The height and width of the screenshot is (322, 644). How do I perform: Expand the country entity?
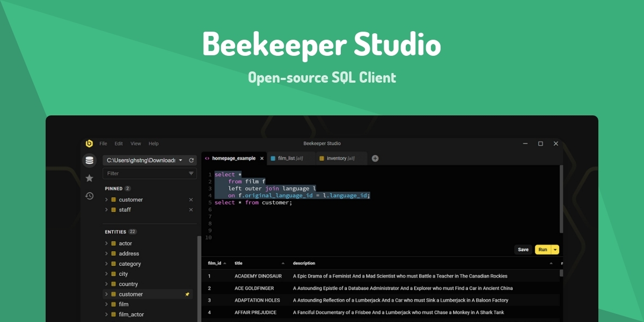[x=106, y=284]
